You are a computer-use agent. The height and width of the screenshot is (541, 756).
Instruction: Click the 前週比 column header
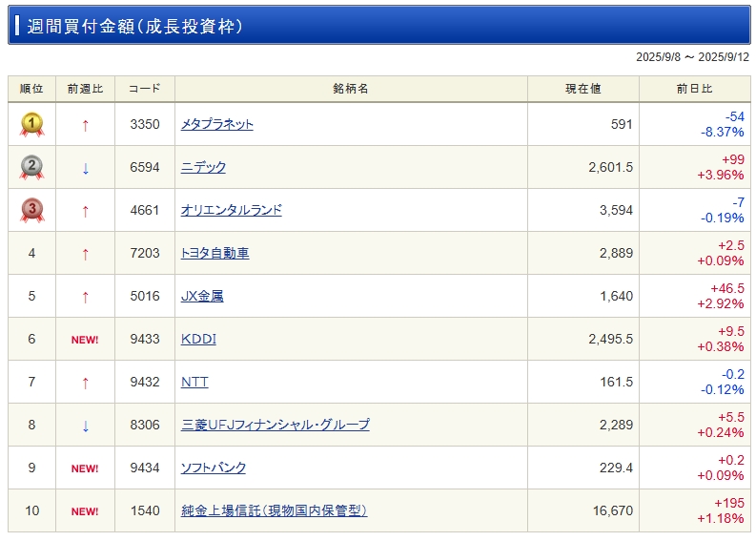(x=86, y=89)
